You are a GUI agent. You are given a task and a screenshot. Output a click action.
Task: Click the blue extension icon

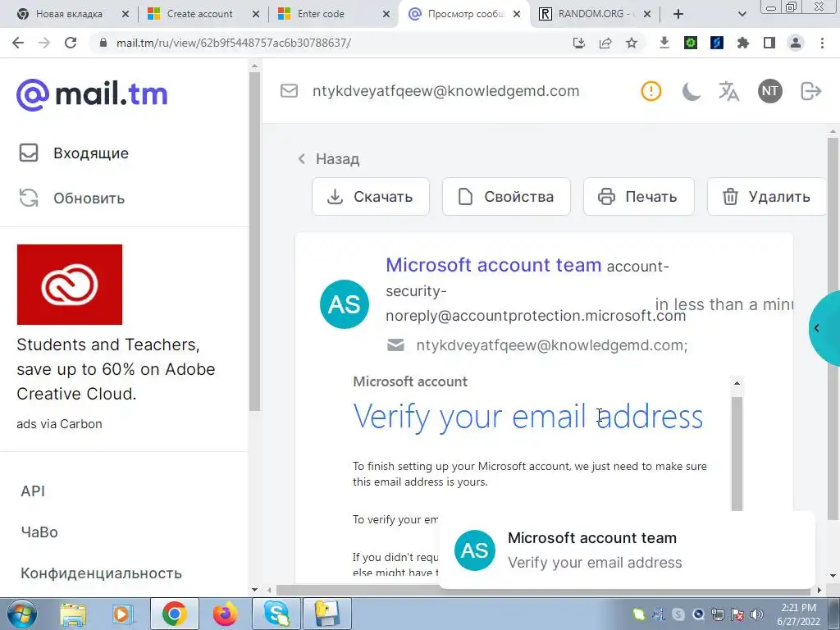tap(717, 43)
